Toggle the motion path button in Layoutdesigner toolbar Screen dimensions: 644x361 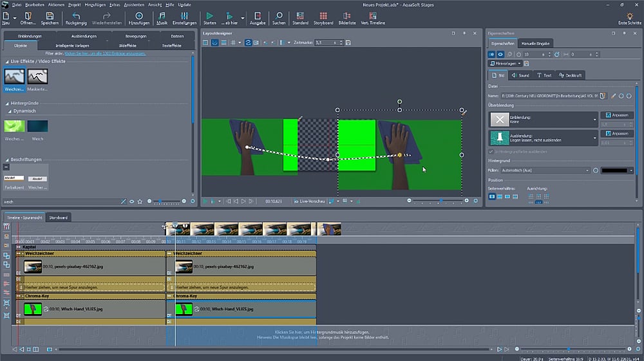pyautogui.click(x=247, y=42)
